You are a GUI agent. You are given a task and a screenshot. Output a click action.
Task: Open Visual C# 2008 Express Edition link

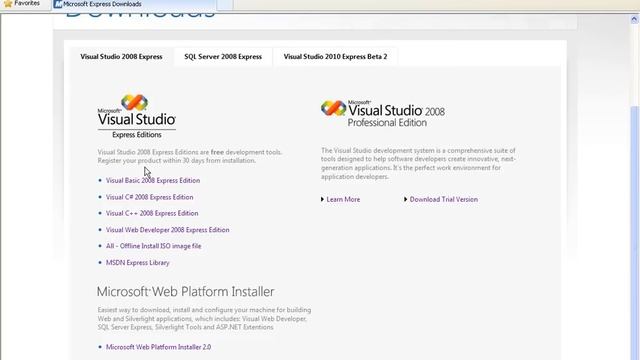(x=149, y=197)
